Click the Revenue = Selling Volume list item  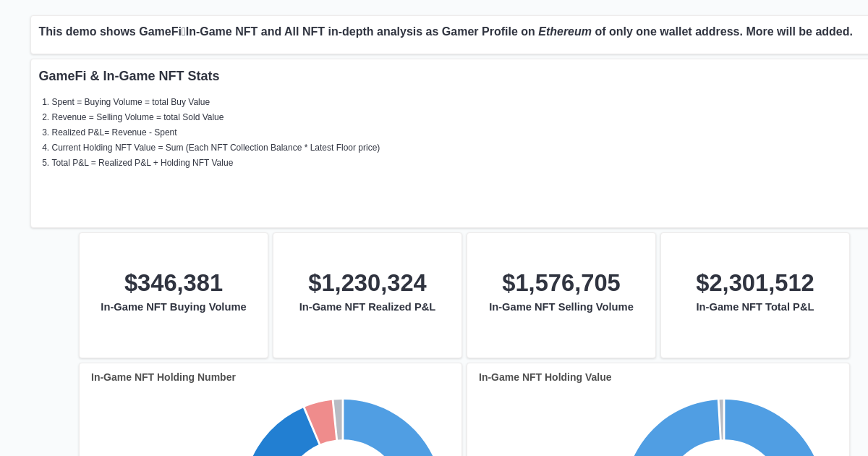pos(137,117)
